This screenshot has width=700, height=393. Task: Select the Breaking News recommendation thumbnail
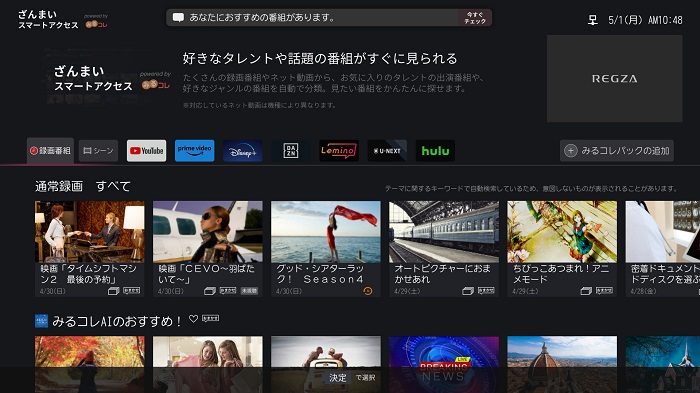444,364
